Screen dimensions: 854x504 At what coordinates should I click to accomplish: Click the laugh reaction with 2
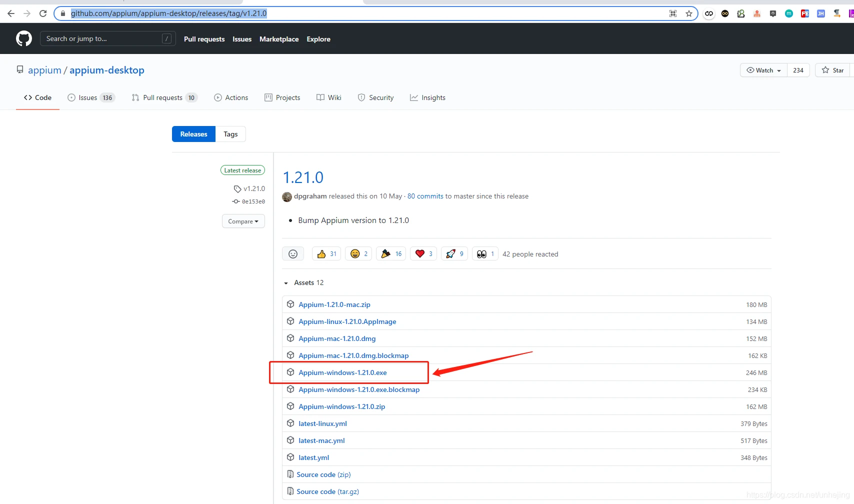tap(358, 254)
